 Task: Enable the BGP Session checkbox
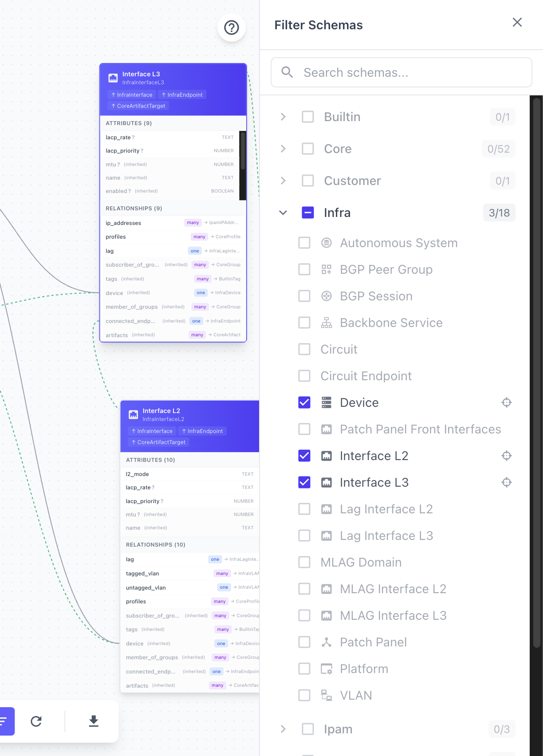304,296
